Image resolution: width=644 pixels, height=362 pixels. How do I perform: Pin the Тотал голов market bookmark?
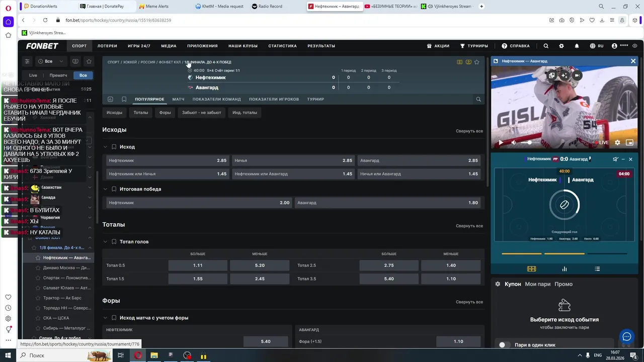click(114, 242)
